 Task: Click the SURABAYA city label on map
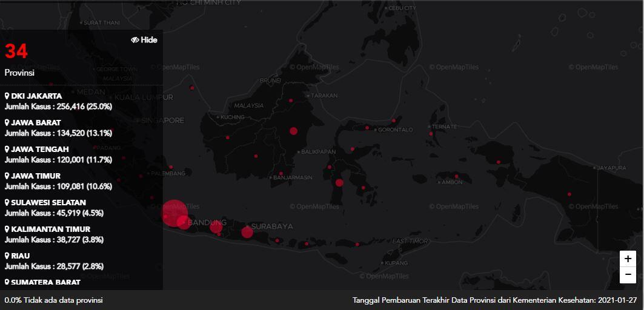tap(272, 226)
